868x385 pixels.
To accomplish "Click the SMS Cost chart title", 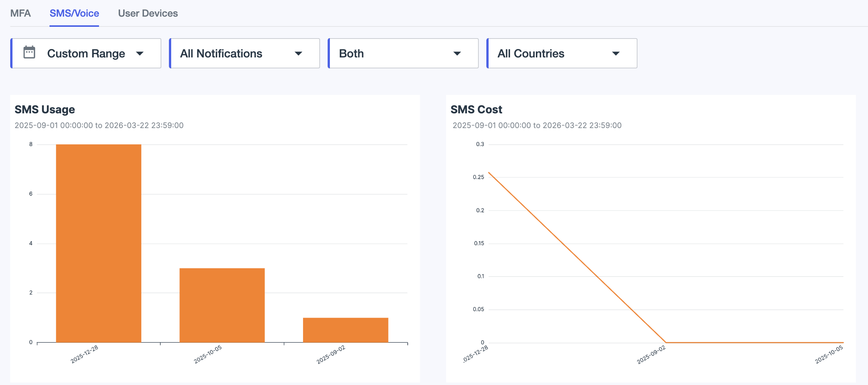I will point(477,110).
